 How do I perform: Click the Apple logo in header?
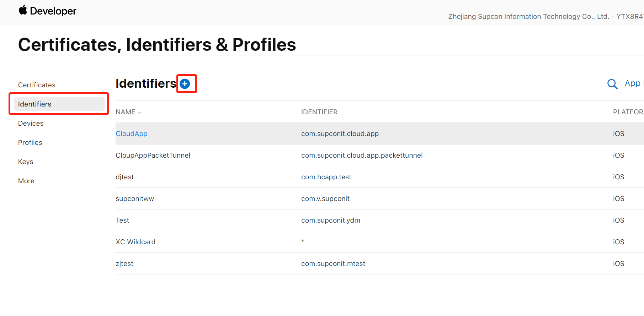(23, 10)
